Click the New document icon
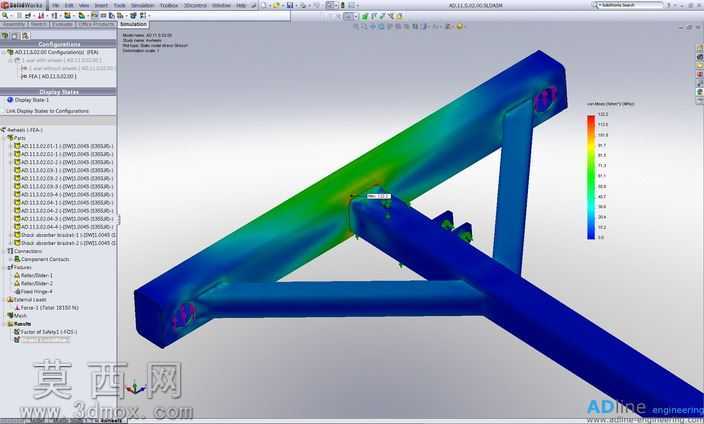The height and width of the screenshot is (424, 704). pyautogui.click(x=264, y=5)
